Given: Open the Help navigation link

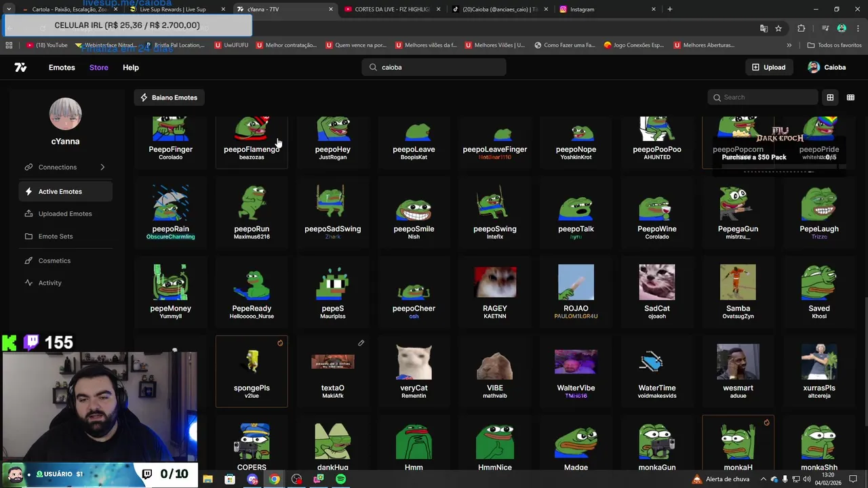Looking at the screenshot, I should click(131, 67).
